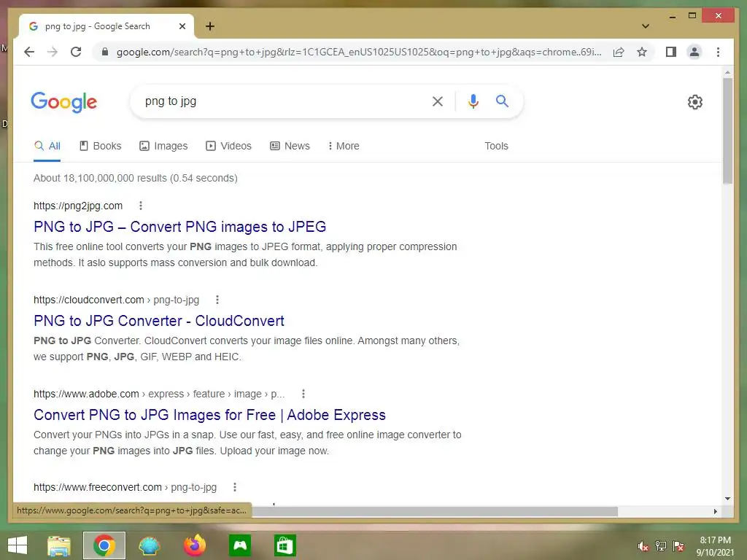Open options for png2jpg.com result
747x560 pixels.
tap(140, 206)
